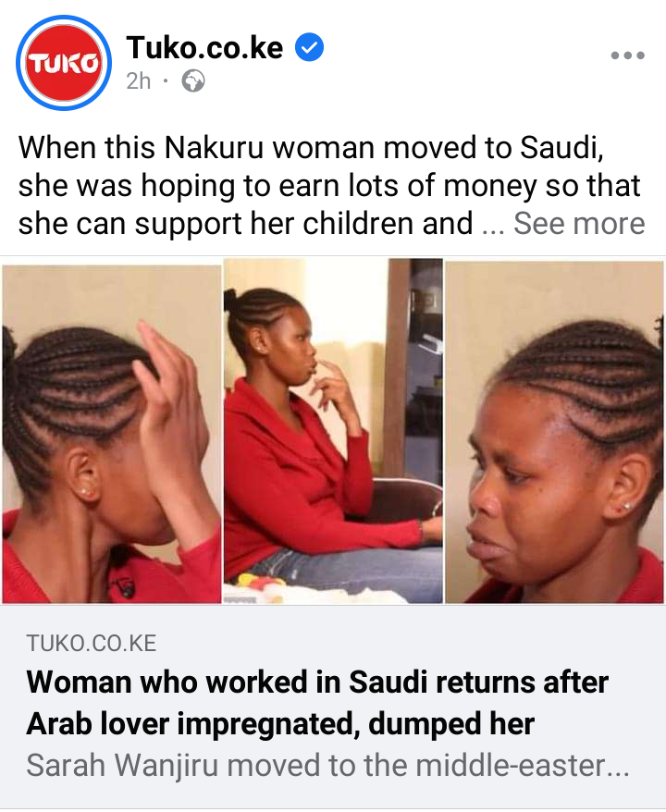
Task: Open middle photo of woman in red sweater
Action: pyautogui.click(x=333, y=431)
